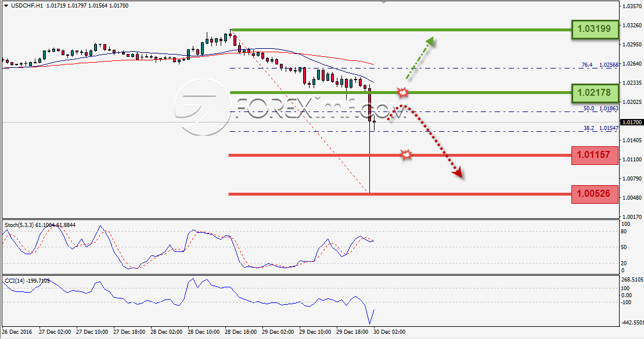Click the 26 Dec 2016 time label
Image resolution: width=644 pixels, height=339 pixels.
click(17, 331)
